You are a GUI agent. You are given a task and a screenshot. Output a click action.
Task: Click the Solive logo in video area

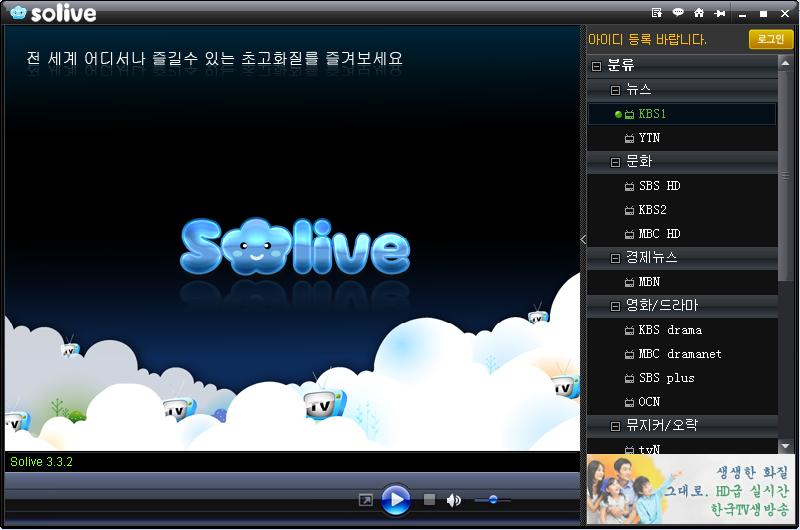point(295,247)
